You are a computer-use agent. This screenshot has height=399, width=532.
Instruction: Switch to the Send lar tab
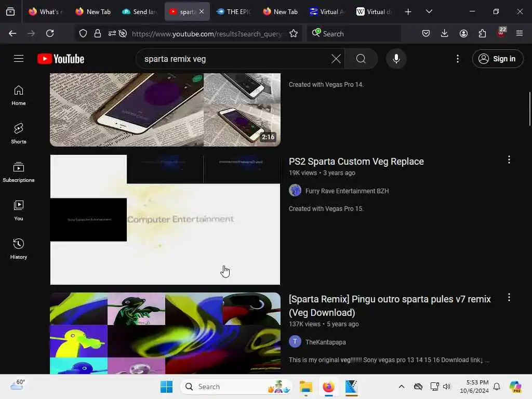(x=140, y=12)
